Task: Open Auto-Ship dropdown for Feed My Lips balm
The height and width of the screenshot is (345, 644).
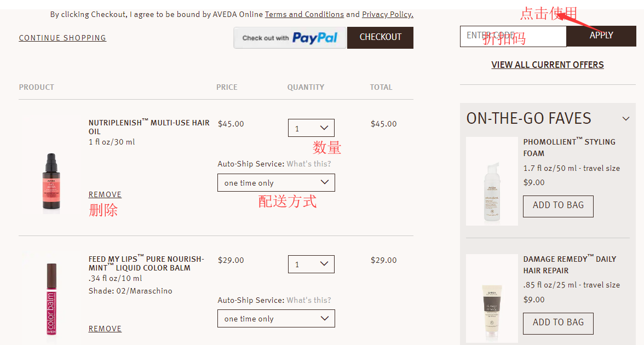Action: point(276,319)
